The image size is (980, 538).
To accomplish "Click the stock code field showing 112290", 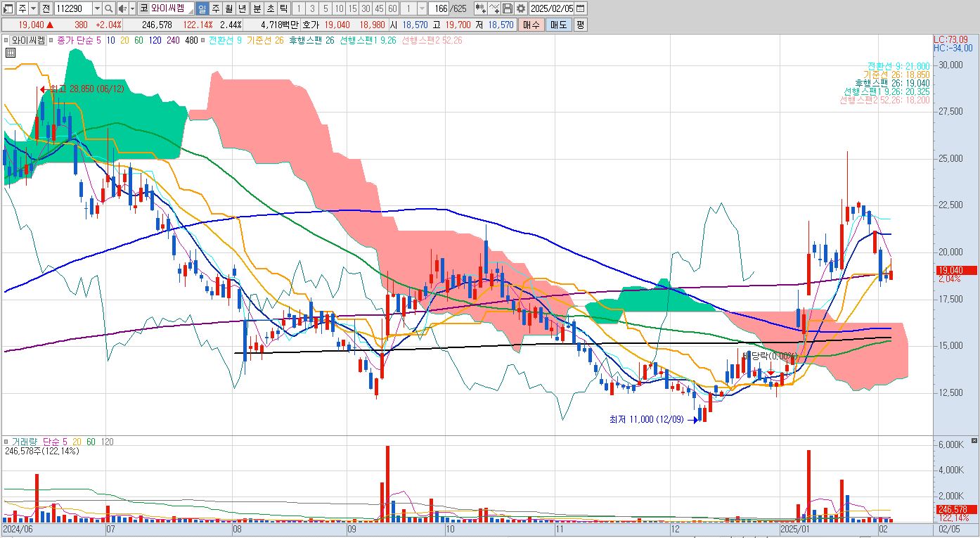I will 72,8.
